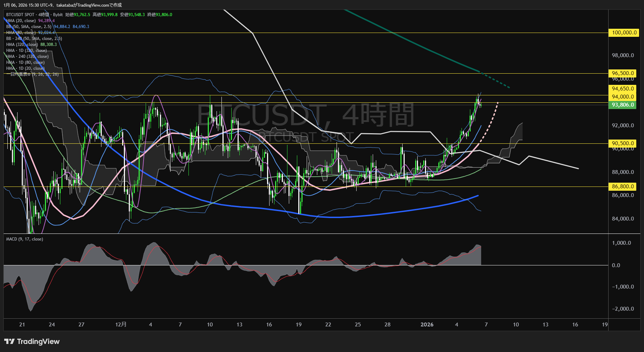644x352 pixels.
Task: Click the 100,000.0 yellow price label
Action: (x=624, y=33)
